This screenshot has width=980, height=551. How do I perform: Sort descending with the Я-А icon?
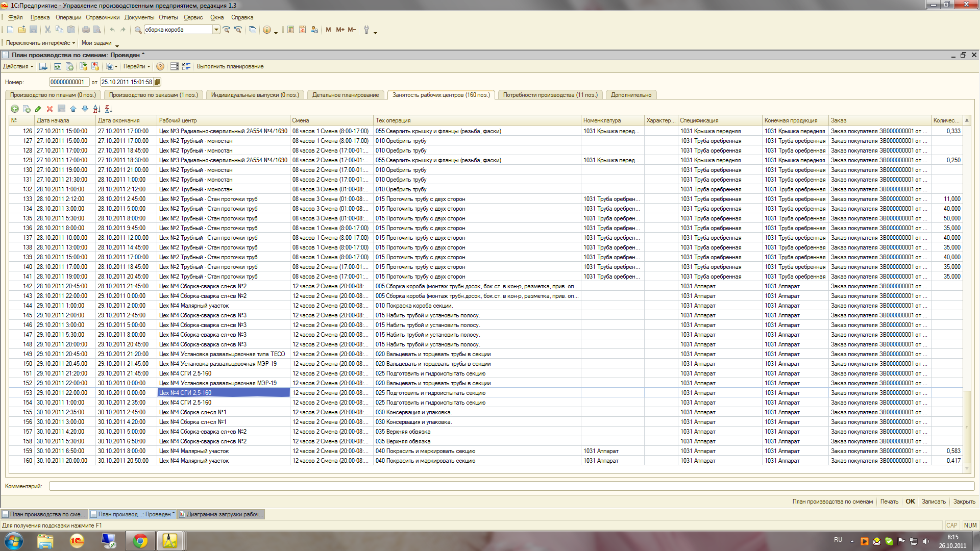[x=109, y=109]
